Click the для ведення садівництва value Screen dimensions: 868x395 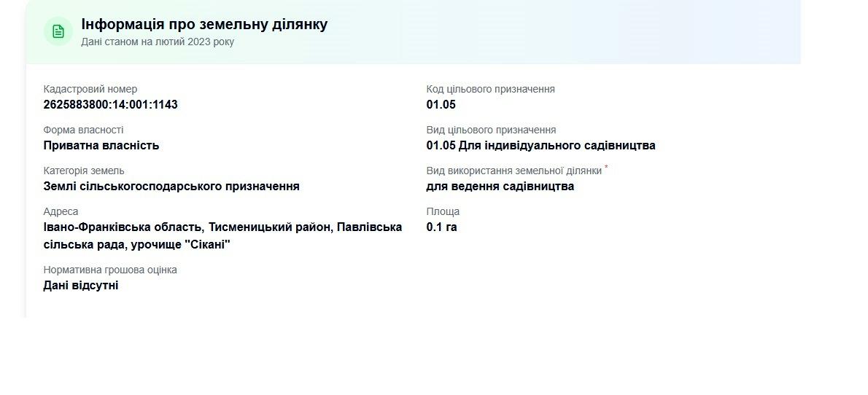500,187
